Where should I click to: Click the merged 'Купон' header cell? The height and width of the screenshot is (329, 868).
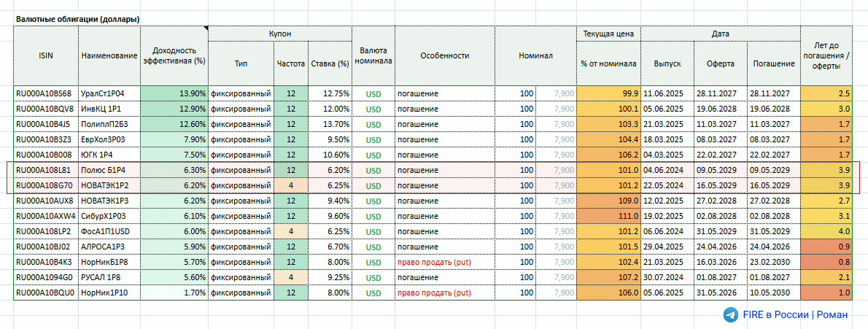coord(279,34)
